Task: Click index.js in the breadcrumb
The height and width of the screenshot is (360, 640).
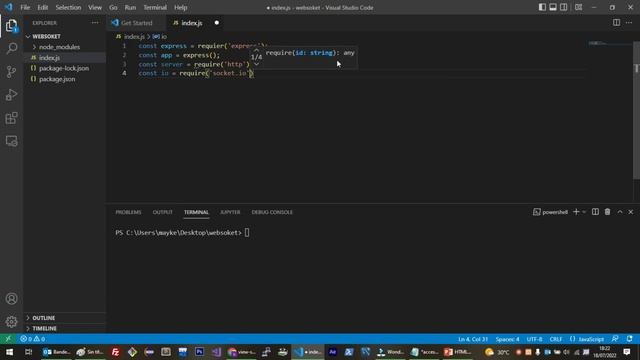Action: point(134,36)
